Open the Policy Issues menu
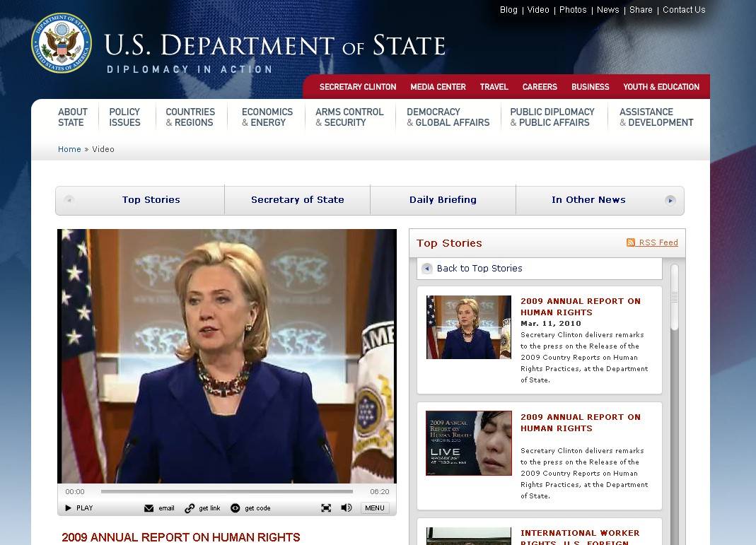Viewport: 756px width, 545px height. point(124,117)
